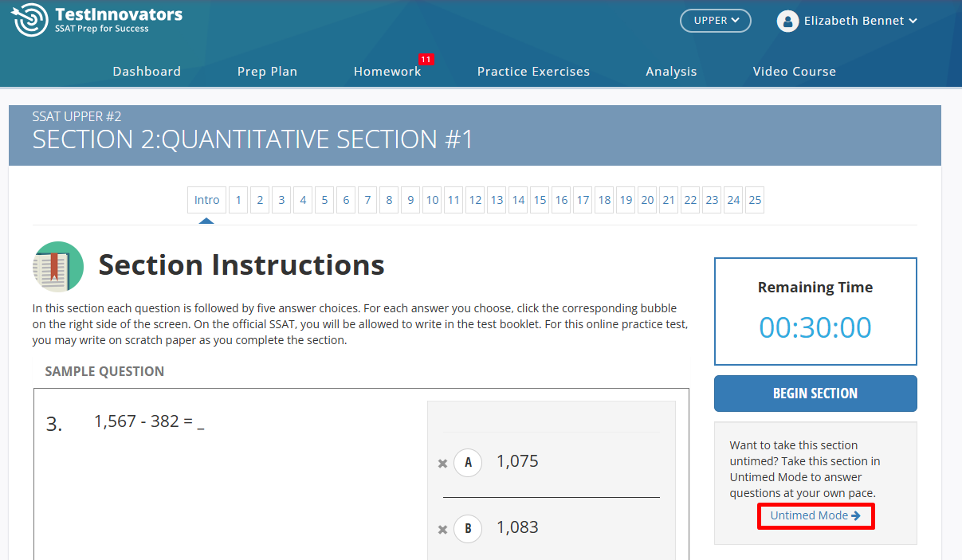Screen dimensions: 962x560
Task: Switch to the Intro tab
Action: [x=206, y=200]
